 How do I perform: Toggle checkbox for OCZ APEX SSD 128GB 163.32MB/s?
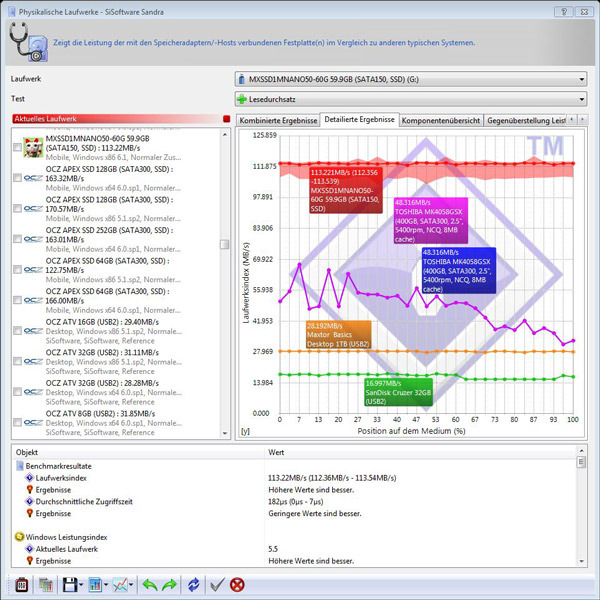[x=17, y=178]
